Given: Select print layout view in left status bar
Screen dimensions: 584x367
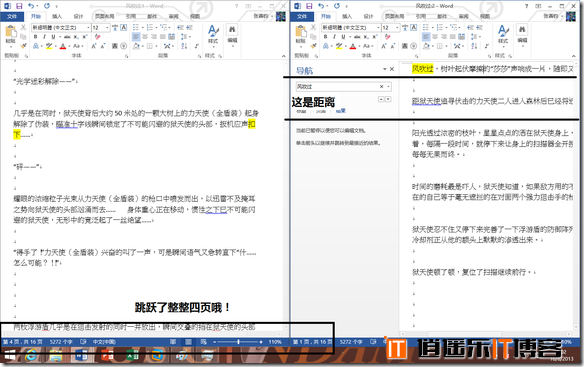Looking at the screenshot, I should (x=188, y=342).
